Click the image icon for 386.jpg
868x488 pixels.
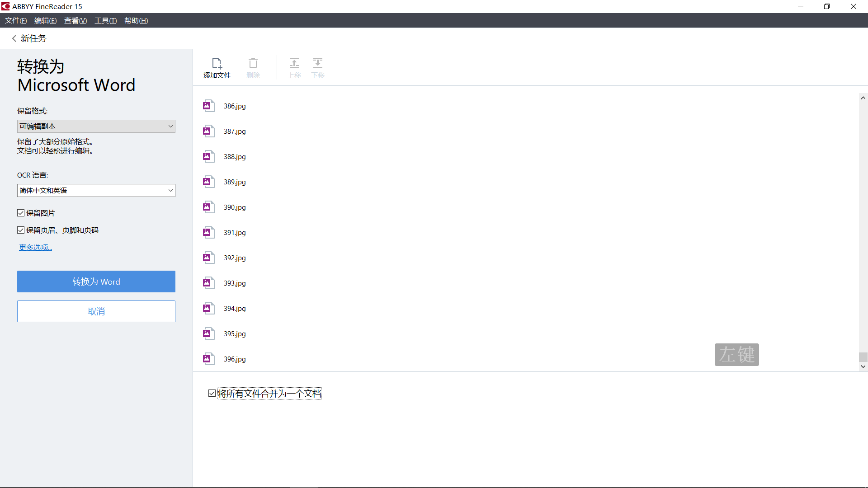point(208,106)
